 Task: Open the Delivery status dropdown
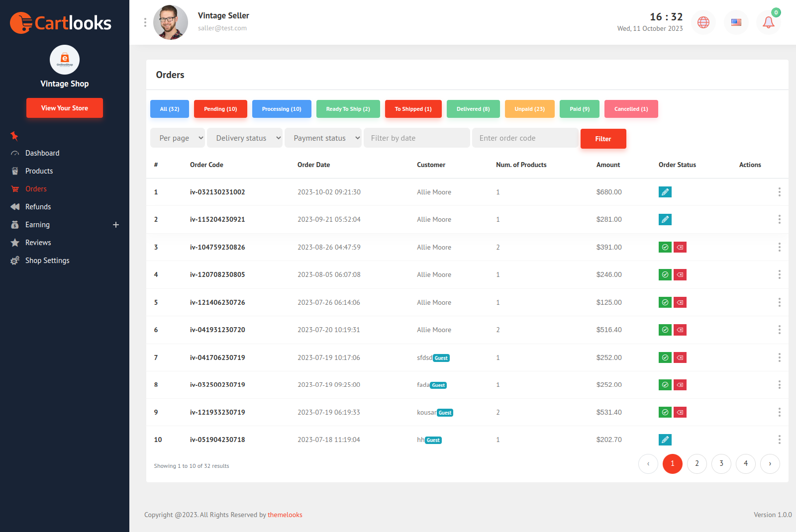[x=244, y=138]
